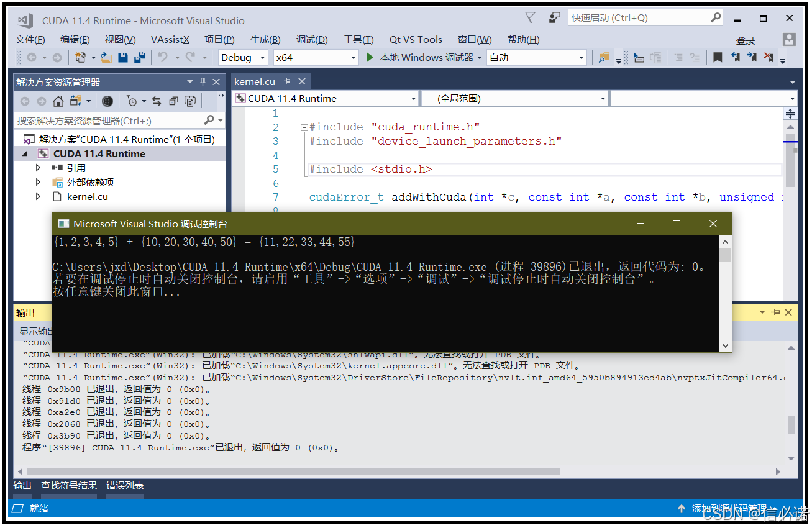Image resolution: width=812 pixels, height=528 pixels.
Task: Maximize the debug console window
Action: click(677, 224)
